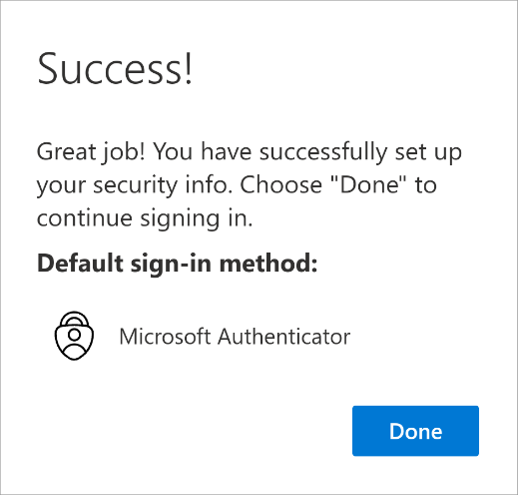Click the exclamation mark in the Success heading
518x495 pixels.
189,69
